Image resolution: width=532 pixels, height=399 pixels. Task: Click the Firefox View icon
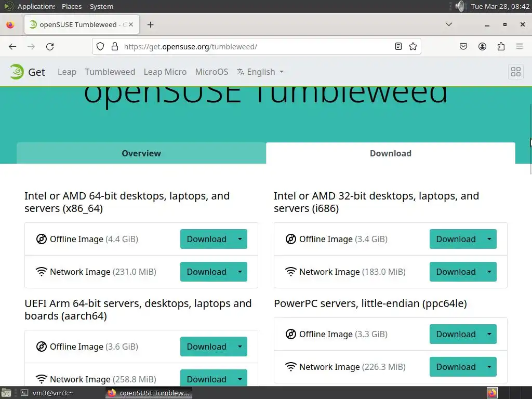[x=10, y=25]
